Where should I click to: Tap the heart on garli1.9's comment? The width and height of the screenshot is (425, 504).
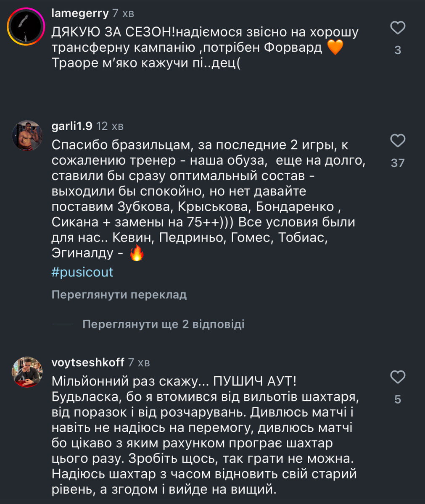tap(397, 140)
